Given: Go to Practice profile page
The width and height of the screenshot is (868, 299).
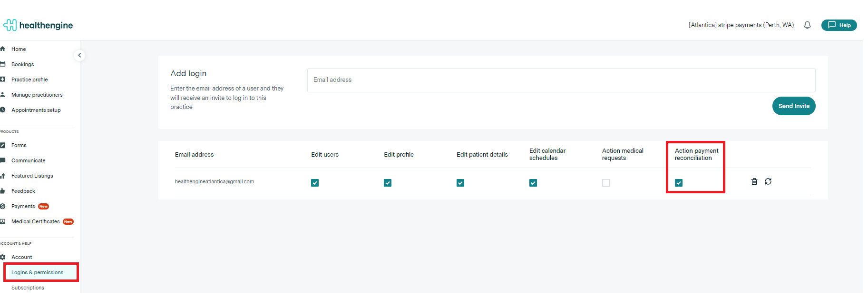Looking at the screenshot, I should coord(29,80).
